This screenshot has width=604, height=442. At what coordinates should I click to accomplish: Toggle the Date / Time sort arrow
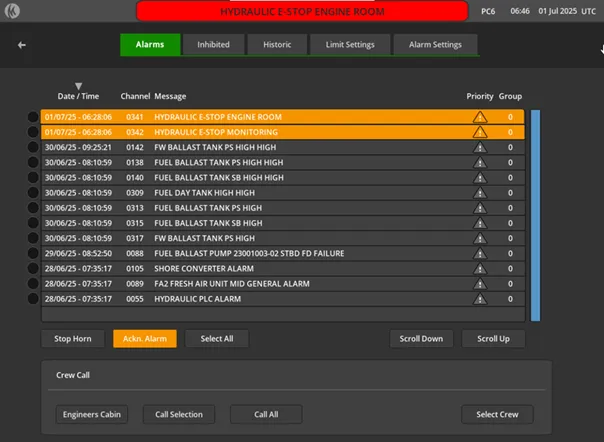click(x=79, y=86)
